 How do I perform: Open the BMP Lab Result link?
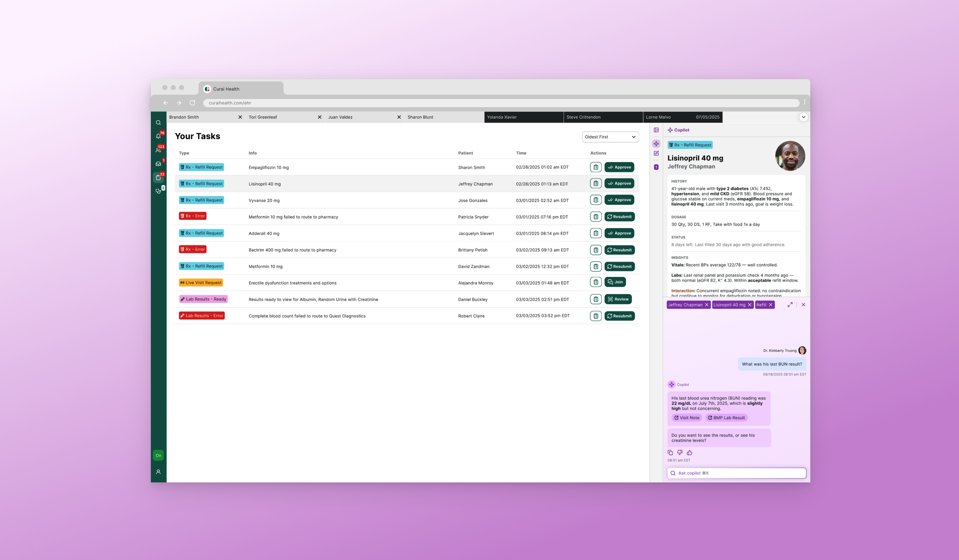pos(727,418)
